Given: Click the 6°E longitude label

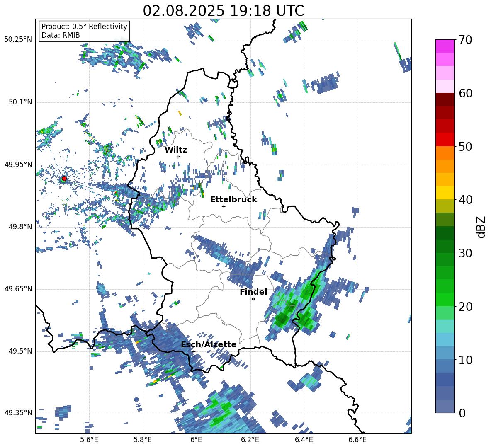Looking at the screenshot, I should (196, 440).
